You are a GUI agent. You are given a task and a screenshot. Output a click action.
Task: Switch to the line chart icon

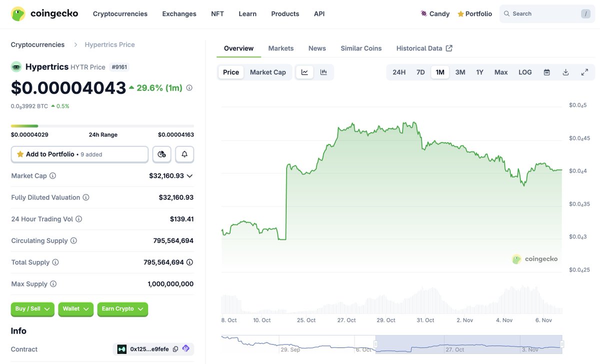[x=304, y=72]
